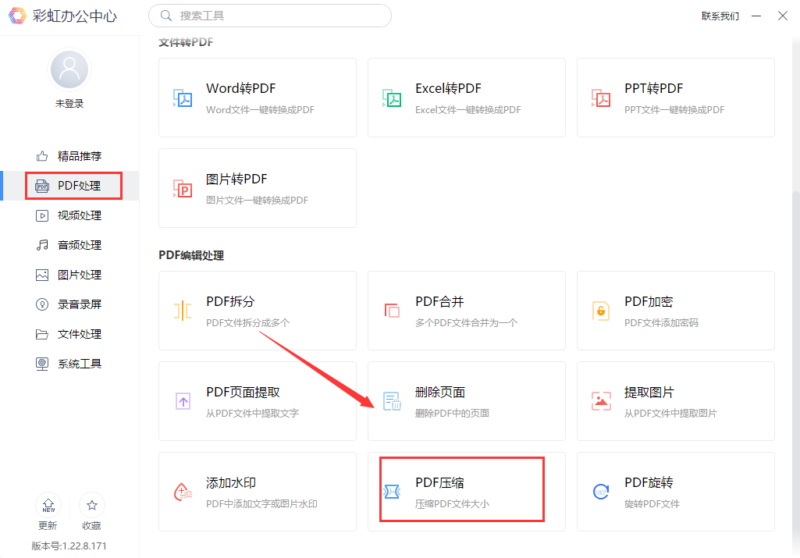Click the PDF压缩 compress icon
This screenshot has height=558, width=800.
392,492
